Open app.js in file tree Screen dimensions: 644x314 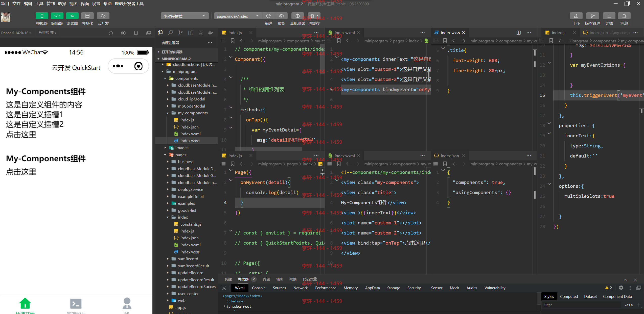pos(180,307)
